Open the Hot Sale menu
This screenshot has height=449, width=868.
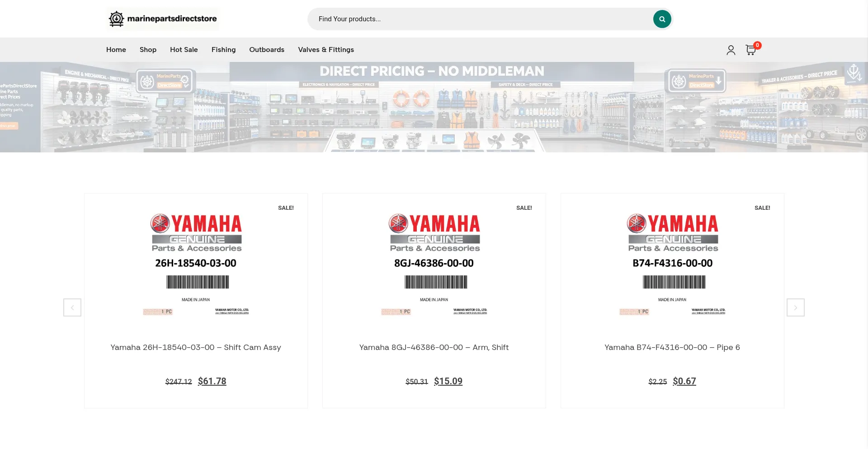(184, 50)
